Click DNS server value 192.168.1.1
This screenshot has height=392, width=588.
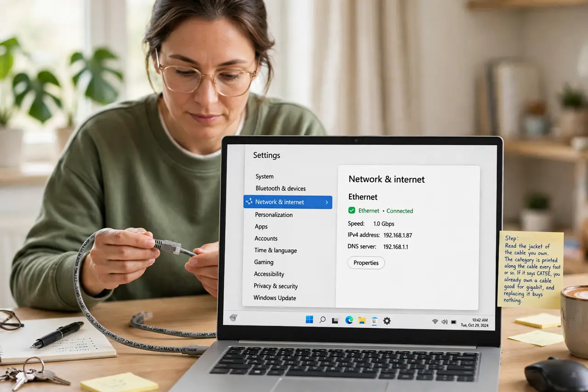(396, 247)
